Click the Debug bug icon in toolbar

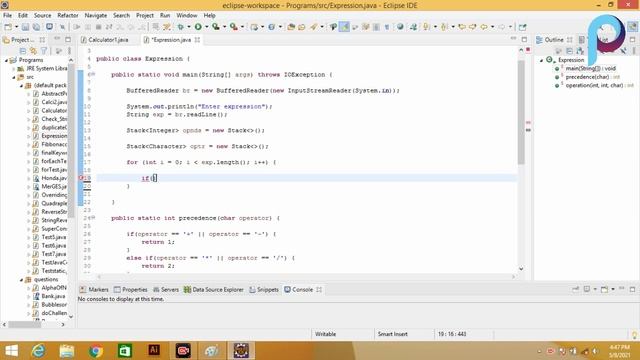(180, 27)
